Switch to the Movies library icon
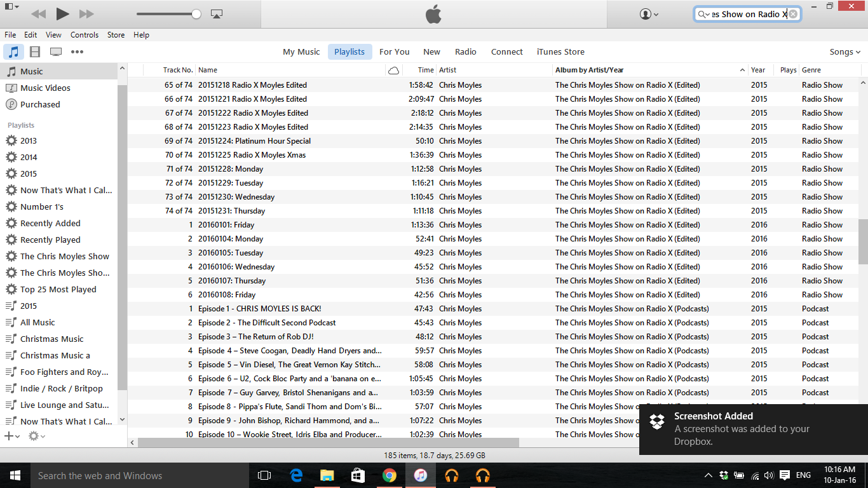 coord(35,52)
